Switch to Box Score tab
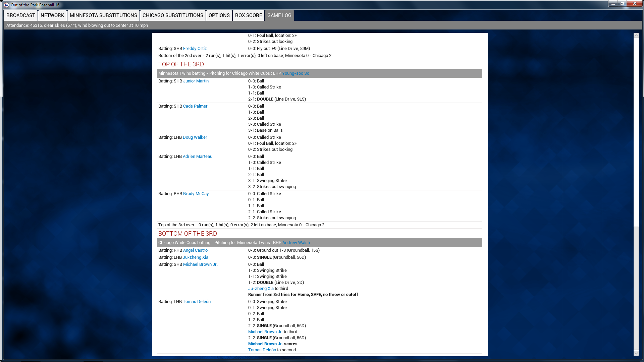This screenshot has height=362, width=644. click(249, 15)
